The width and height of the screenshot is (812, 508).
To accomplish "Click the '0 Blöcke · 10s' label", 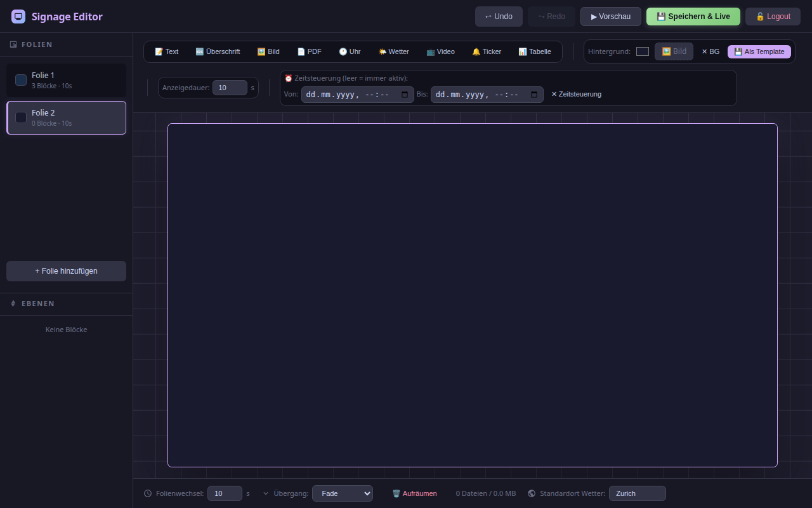I will pos(51,123).
